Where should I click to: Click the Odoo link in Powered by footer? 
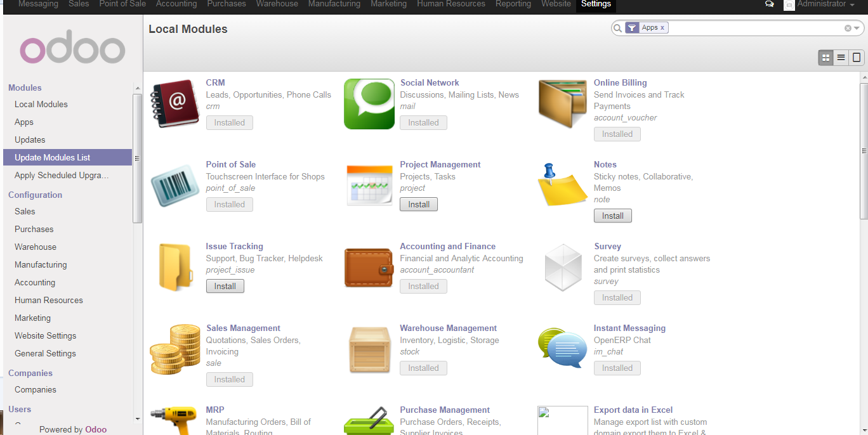[96, 429]
